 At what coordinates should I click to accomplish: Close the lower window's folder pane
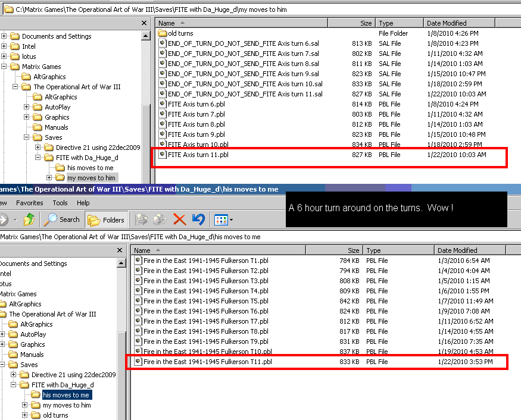click(x=120, y=250)
